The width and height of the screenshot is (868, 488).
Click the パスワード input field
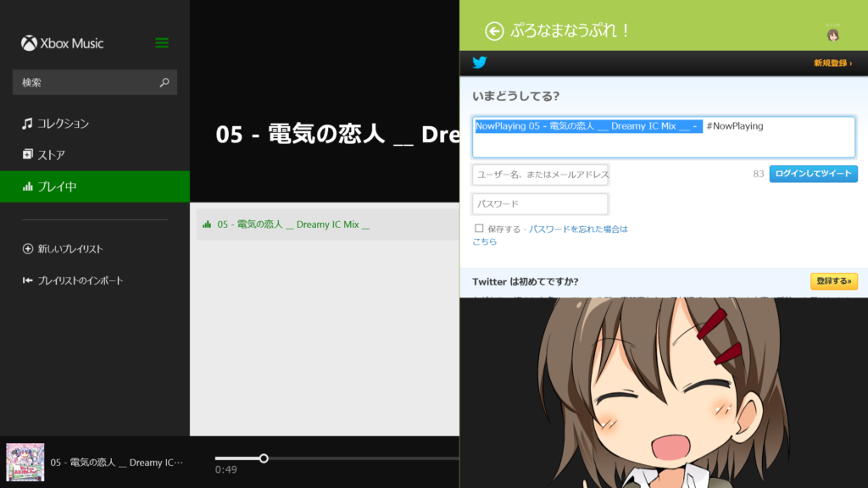[540, 204]
